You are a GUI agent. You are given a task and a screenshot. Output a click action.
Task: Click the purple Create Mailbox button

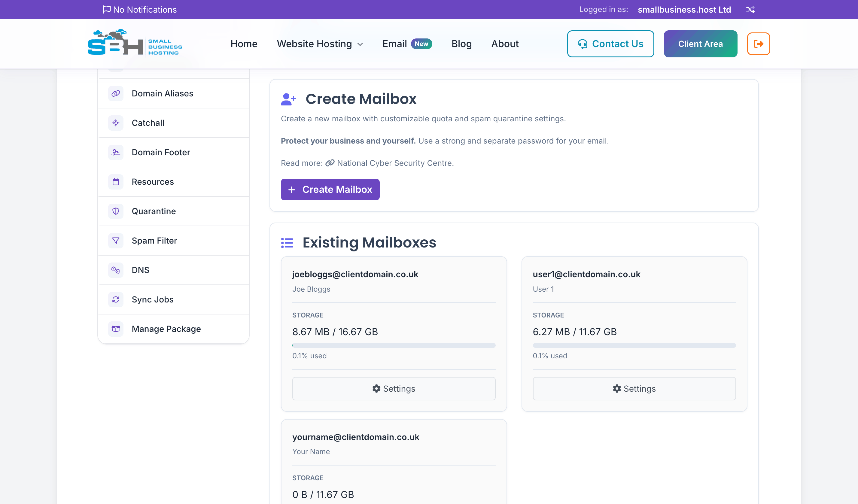[x=330, y=190]
